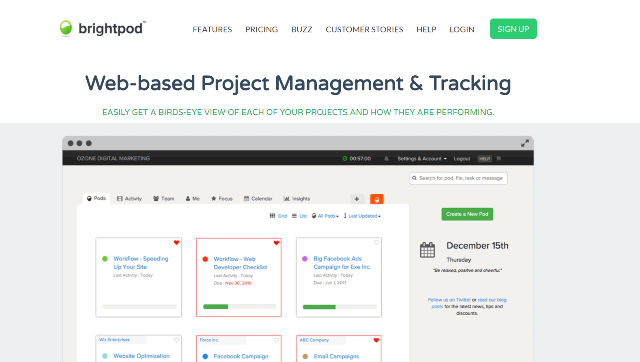Favorite the Big Facebook Ads Campaign pod heart

pyautogui.click(x=376, y=242)
